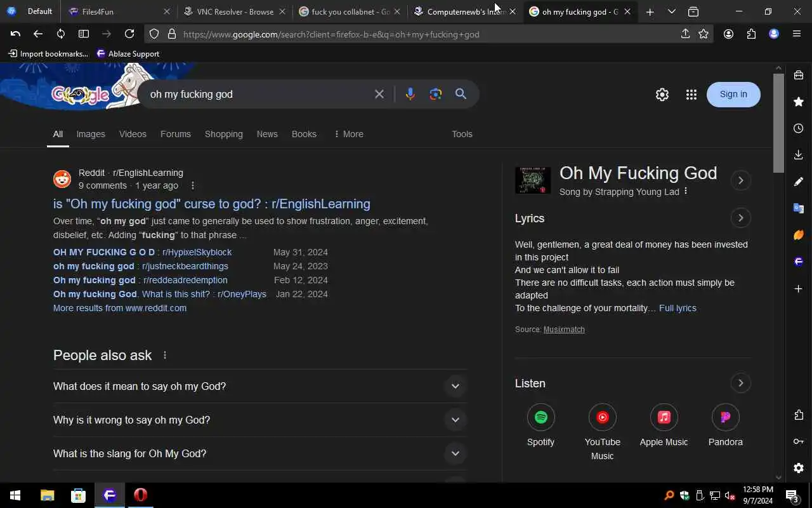
Task: Reload the current page
Action: point(129,34)
